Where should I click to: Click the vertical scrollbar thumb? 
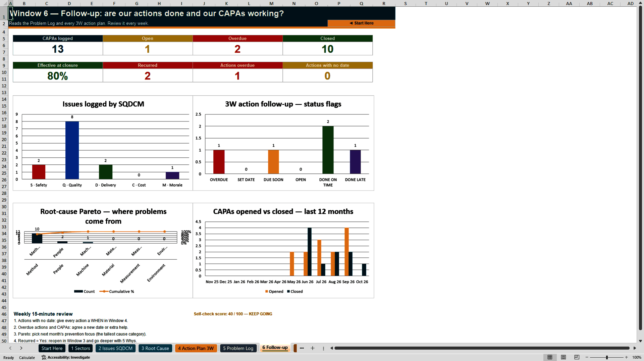pos(640,168)
